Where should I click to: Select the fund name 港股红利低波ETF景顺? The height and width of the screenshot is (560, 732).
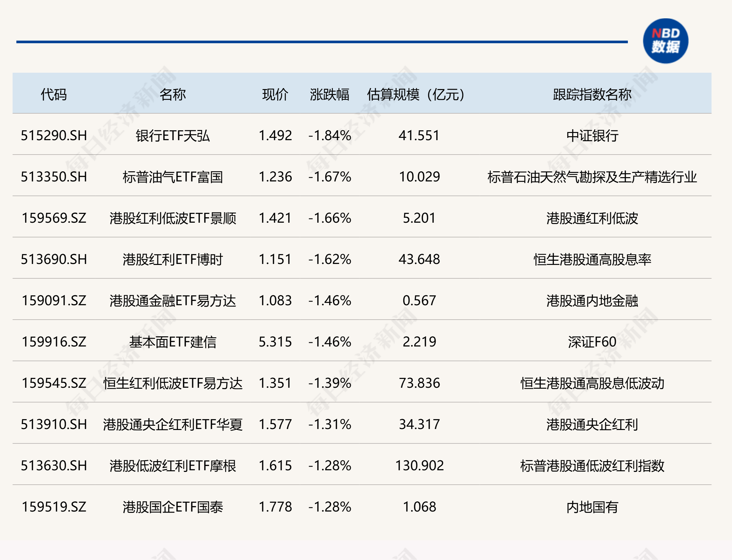click(x=173, y=218)
